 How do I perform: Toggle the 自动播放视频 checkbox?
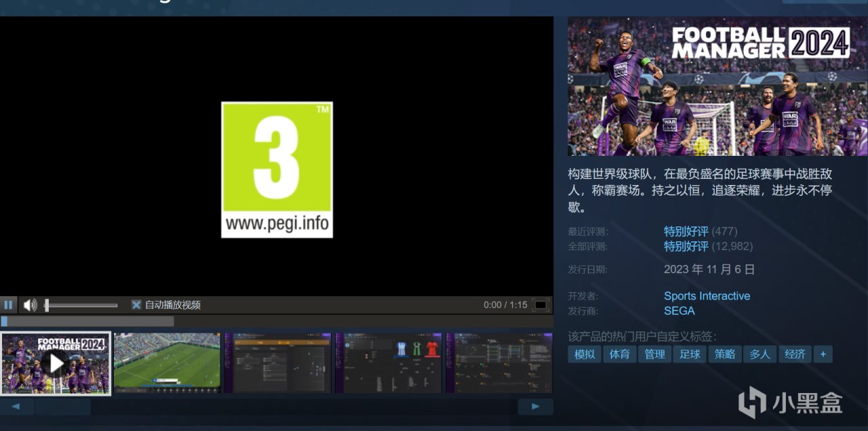(135, 304)
